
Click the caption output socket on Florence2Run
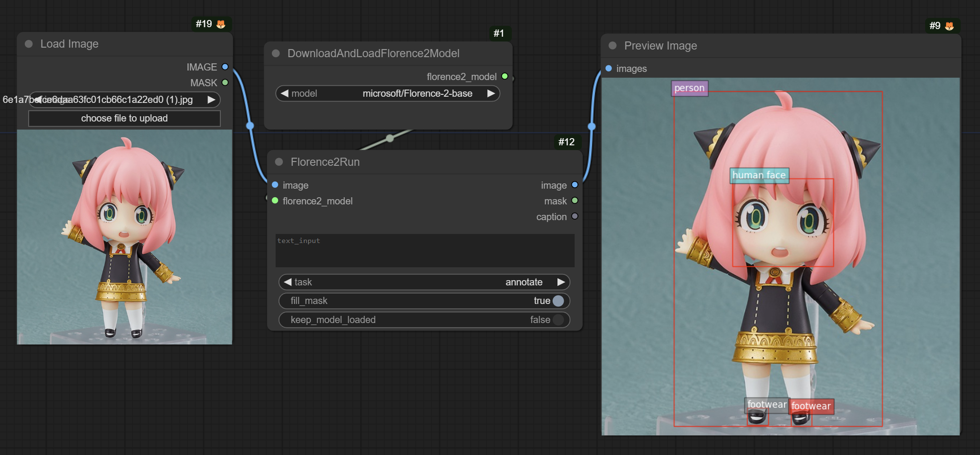(x=575, y=216)
